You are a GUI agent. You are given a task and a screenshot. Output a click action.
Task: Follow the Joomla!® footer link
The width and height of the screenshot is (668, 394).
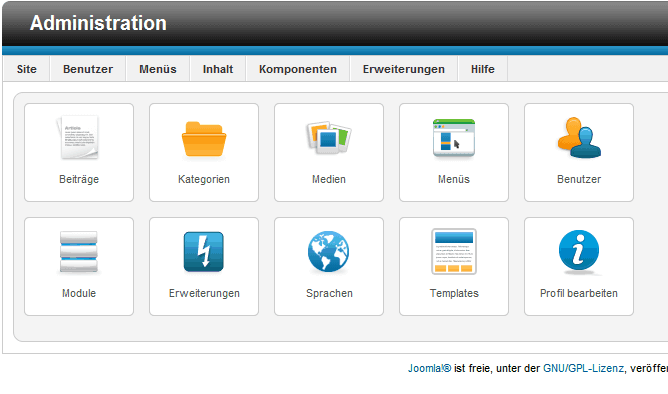(429, 368)
